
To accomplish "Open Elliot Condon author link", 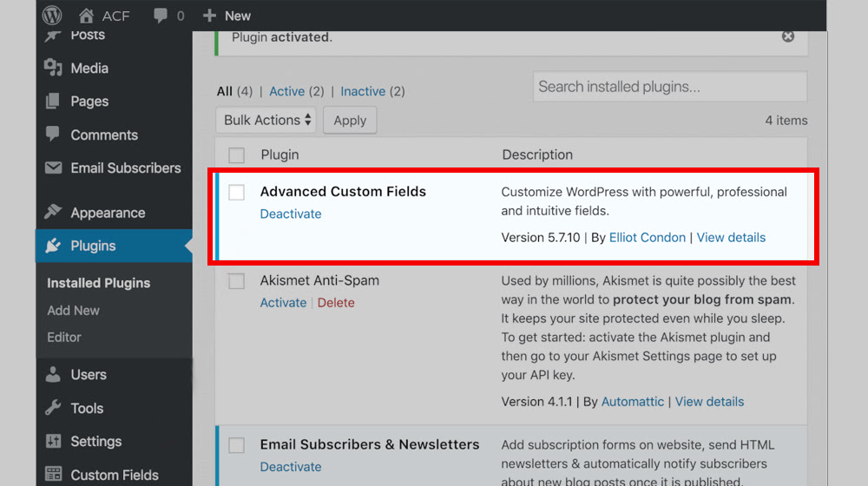I will [x=648, y=238].
